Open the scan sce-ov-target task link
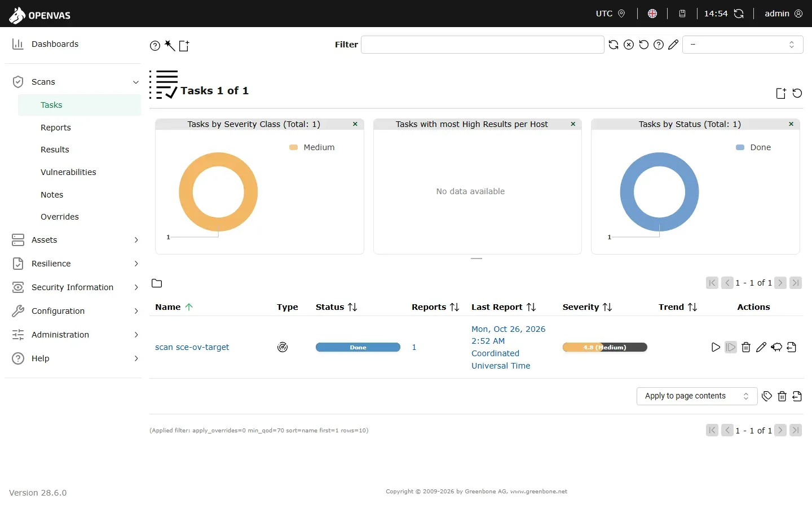Viewport: 812px width, 508px height. [x=192, y=347]
